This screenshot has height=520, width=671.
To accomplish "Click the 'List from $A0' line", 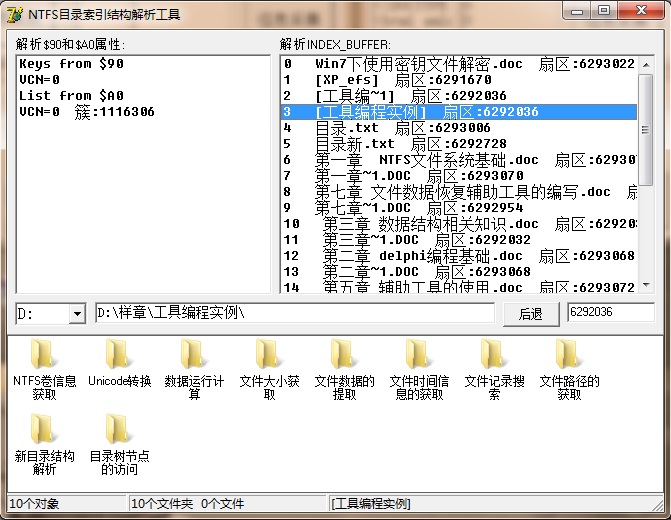I will click(71, 95).
